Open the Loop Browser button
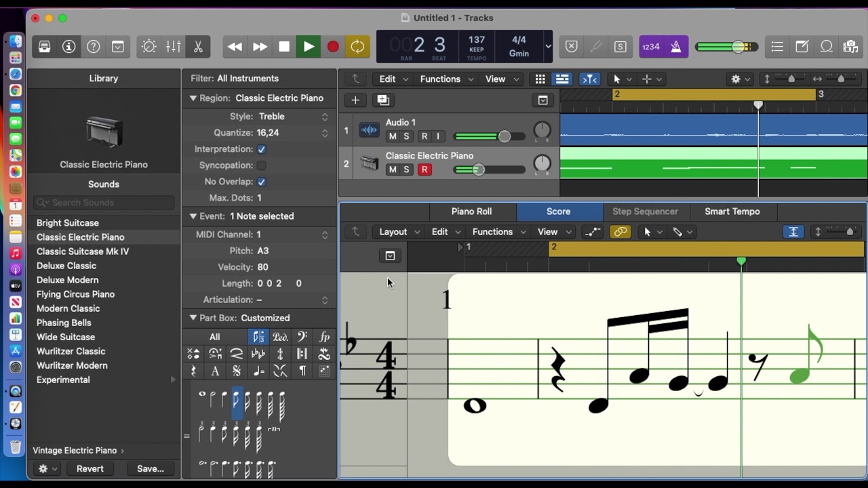Screen dimensions: 868x488 [826, 47]
